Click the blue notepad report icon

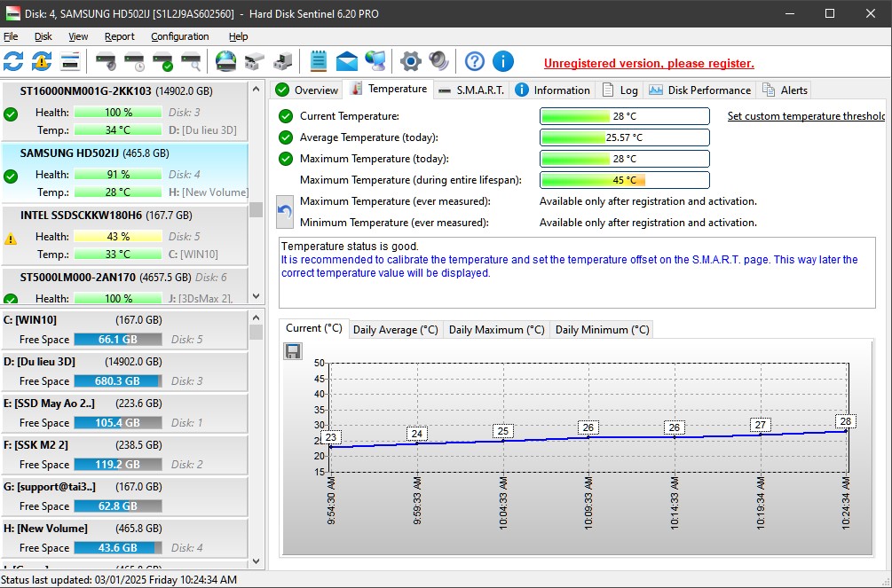click(319, 61)
